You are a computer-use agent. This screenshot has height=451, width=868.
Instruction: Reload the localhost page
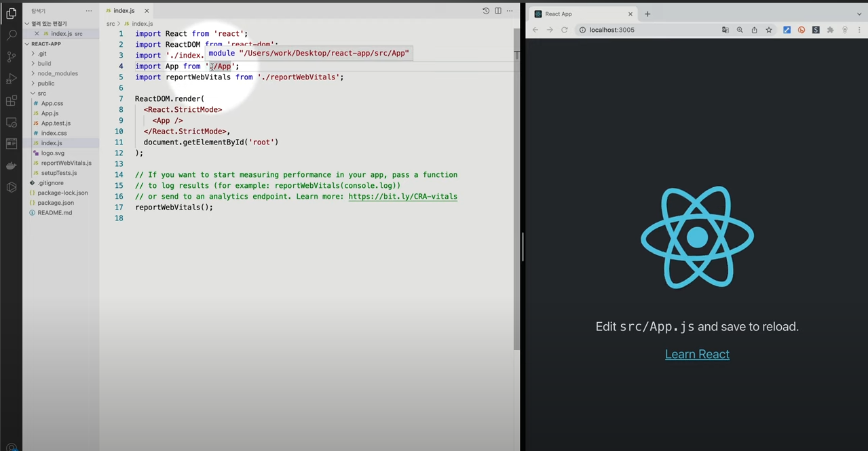point(564,30)
